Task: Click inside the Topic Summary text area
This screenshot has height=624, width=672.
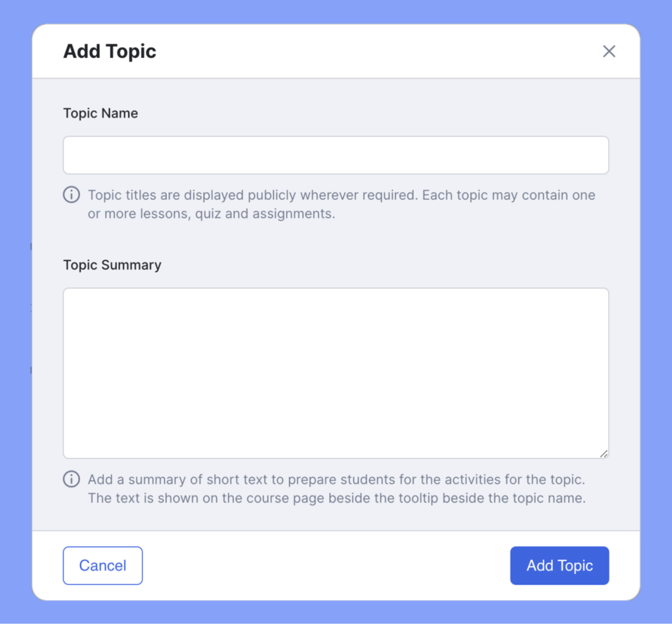Action: click(x=336, y=373)
